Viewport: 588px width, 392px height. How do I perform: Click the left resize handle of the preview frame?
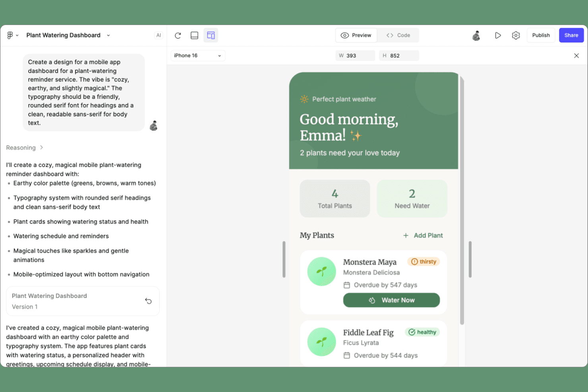[284, 259]
